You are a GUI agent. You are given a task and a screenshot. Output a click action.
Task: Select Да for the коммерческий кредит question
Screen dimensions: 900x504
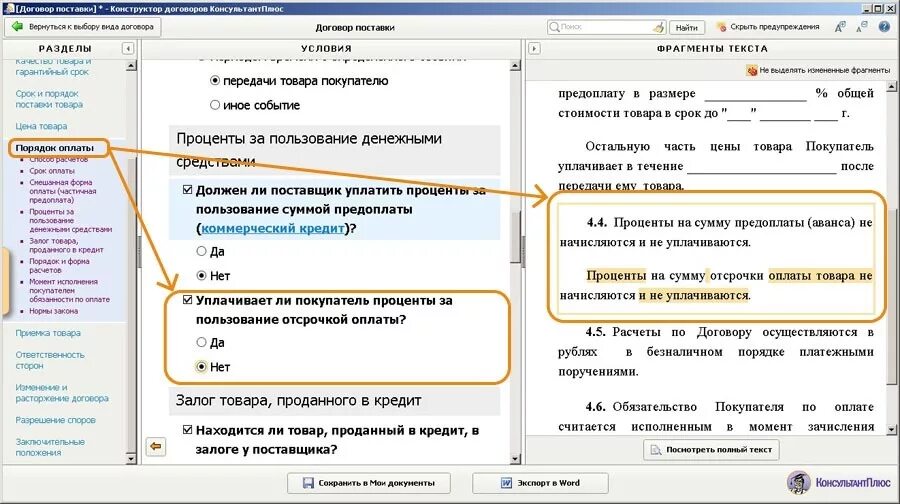point(201,251)
